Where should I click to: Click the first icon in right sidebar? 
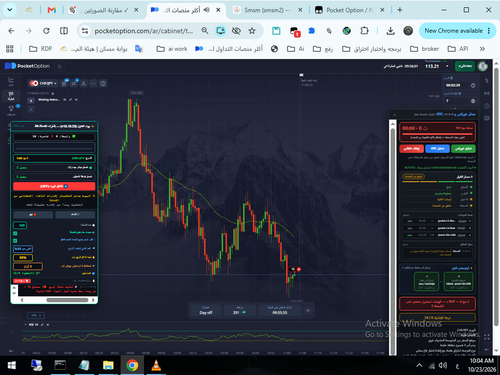pos(487,80)
